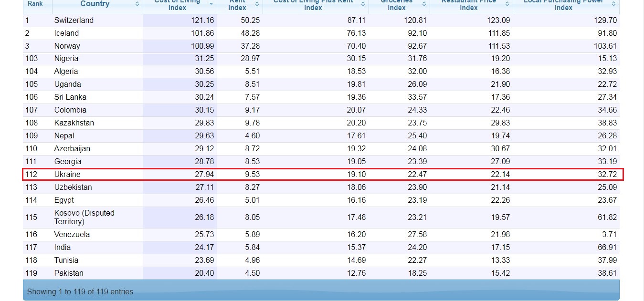Click Venezuela's purchasing power value 3.71
This screenshot has width=644, height=301.
[609, 235]
